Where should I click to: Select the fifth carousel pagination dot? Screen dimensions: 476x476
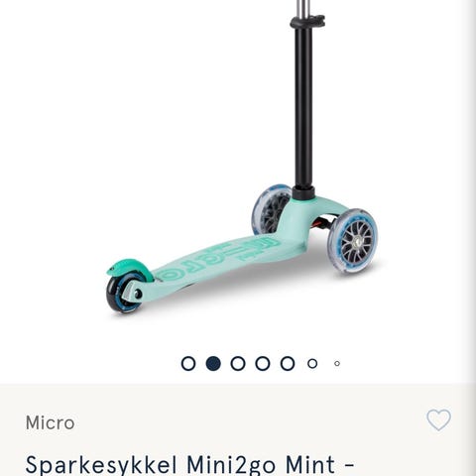pyautogui.click(x=288, y=364)
